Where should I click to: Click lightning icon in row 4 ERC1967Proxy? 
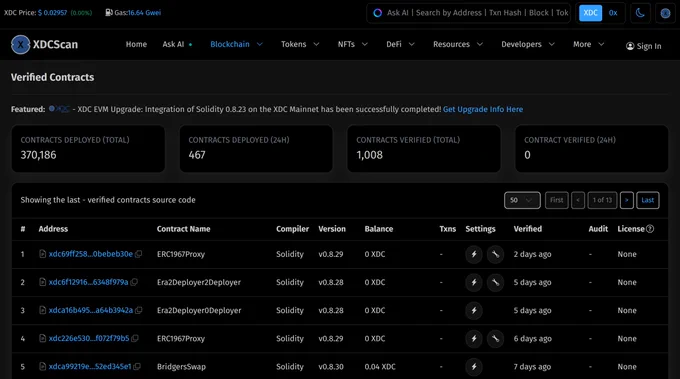[x=474, y=339]
